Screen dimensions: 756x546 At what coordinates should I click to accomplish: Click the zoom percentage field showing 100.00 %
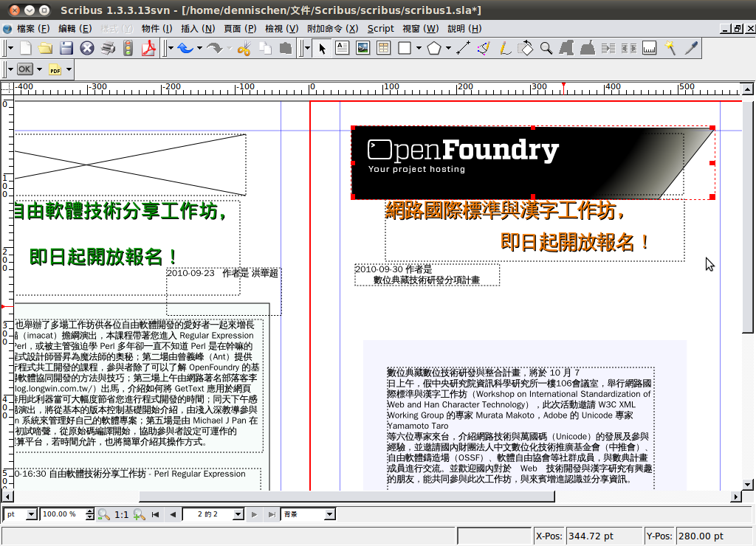[63, 514]
